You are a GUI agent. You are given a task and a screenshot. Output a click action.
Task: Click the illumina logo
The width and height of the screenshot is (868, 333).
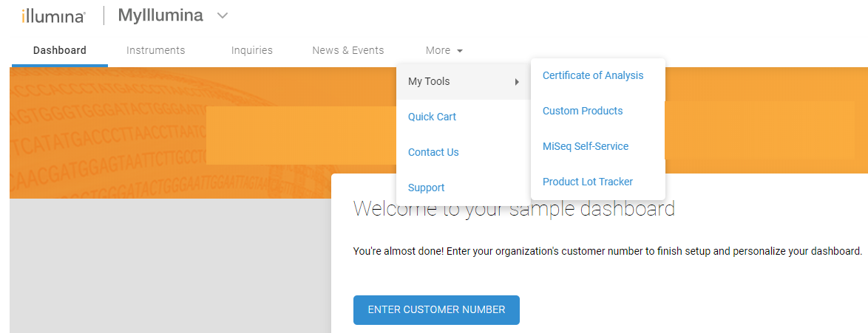click(53, 16)
